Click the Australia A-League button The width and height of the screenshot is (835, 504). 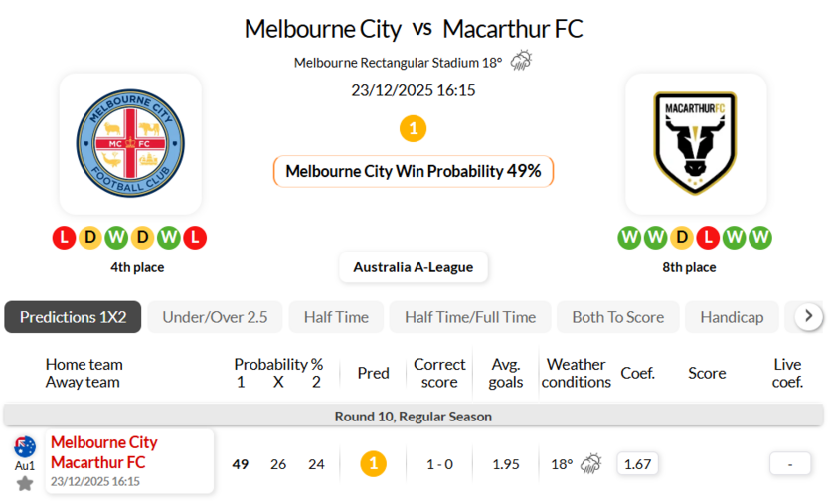pyautogui.click(x=414, y=266)
